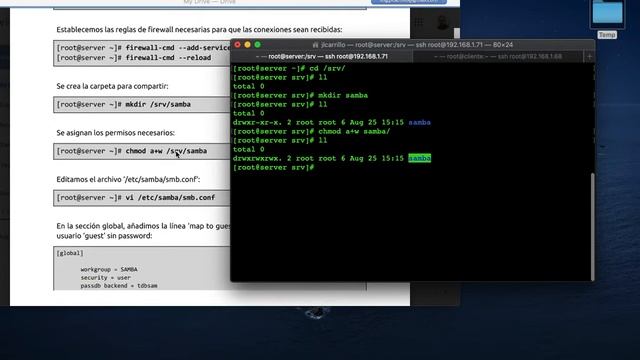Maximize the terminal window with the green button
640x360 pixels.
click(x=258, y=44)
